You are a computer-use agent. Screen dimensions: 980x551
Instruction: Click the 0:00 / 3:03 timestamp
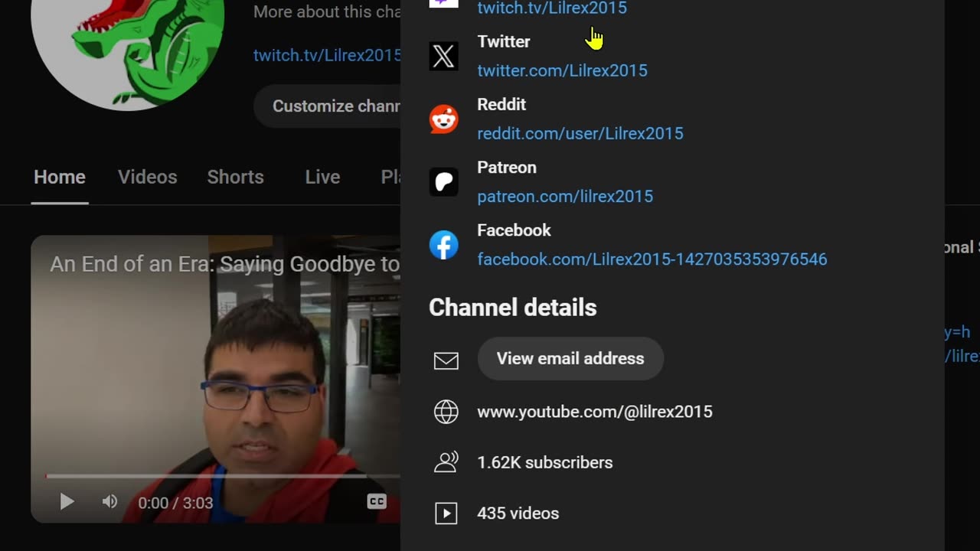pos(175,503)
